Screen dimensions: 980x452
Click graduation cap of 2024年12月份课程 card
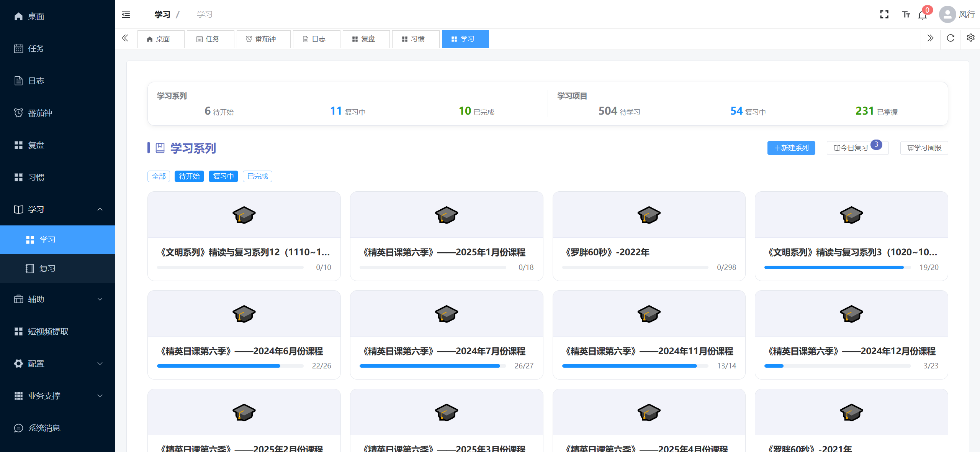click(851, 314)
